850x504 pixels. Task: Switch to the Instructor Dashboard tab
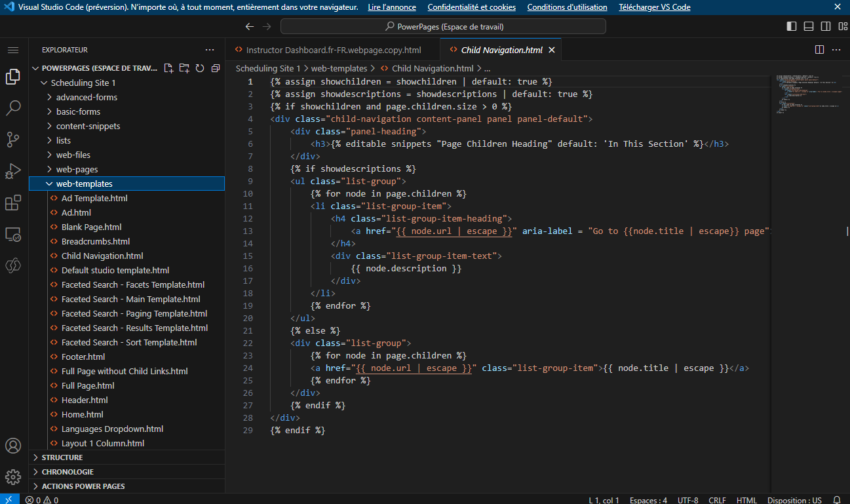click(334, 48)
